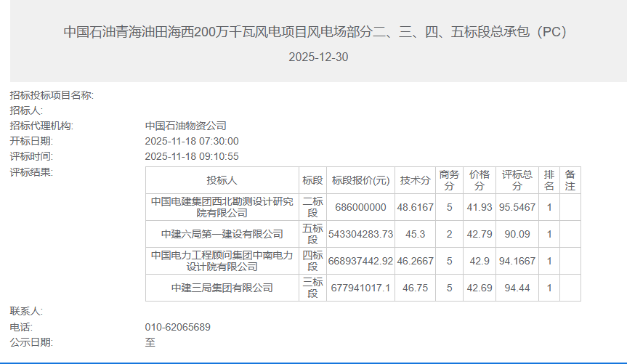Screen dimensions: 627x364
Task: Click the publish date 2025-12-30 under the title
Action: pos(318,57)
